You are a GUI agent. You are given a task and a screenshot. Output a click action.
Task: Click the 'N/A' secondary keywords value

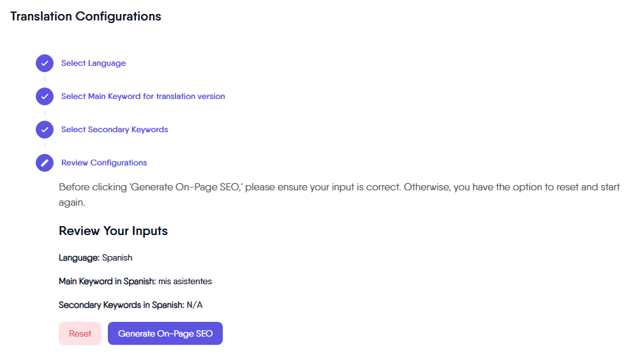pyautogui.click(x=195, y=305)
